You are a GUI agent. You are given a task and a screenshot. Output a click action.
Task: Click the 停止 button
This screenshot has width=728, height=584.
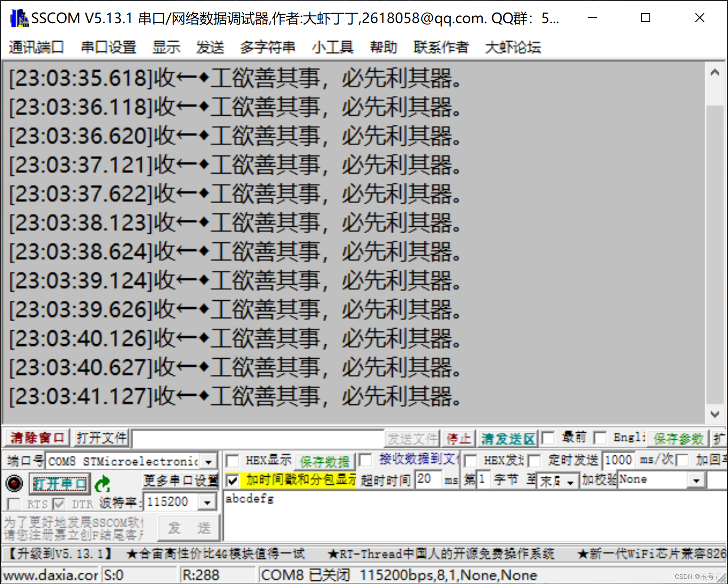pyautogui.click(x=458, y=438)
